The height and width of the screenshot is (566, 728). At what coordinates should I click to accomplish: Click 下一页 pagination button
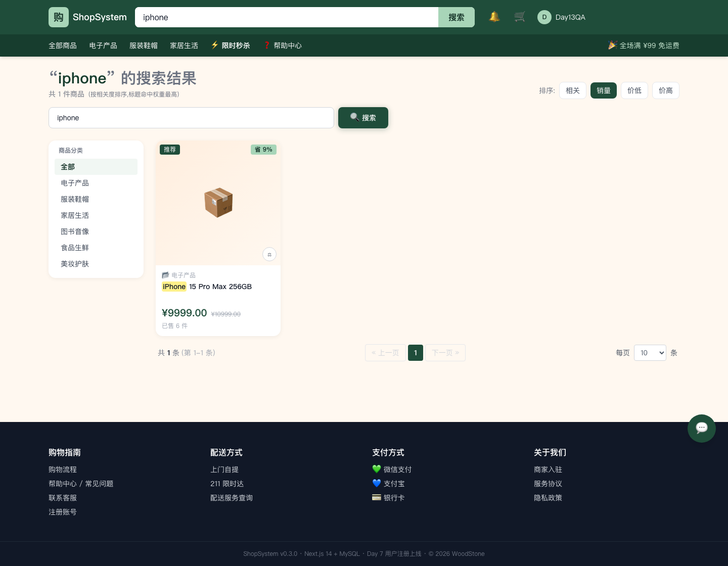pos(445,353)
